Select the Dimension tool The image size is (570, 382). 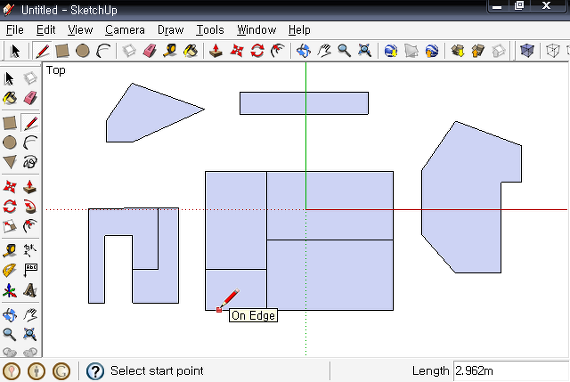pos(30,250)
